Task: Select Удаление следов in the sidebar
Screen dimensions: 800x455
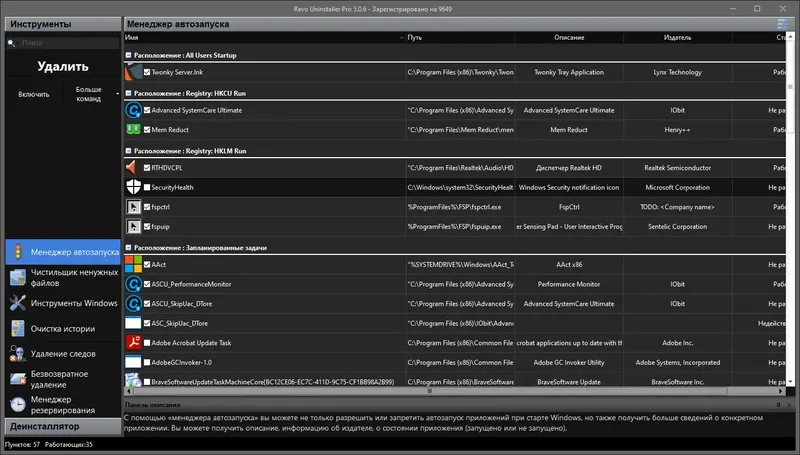Action: point(63,353)
